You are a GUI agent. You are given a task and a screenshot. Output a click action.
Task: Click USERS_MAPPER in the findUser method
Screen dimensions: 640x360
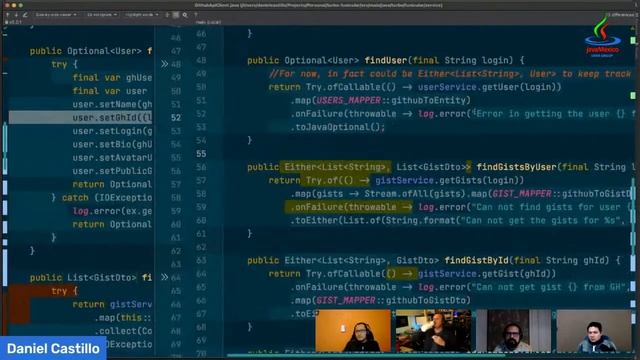point(348,100)
